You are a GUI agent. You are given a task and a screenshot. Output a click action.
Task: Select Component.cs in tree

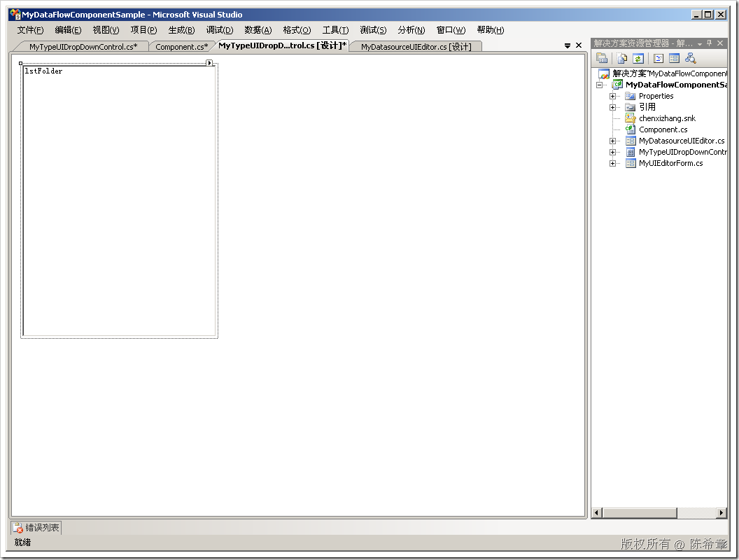click(663, 129)
